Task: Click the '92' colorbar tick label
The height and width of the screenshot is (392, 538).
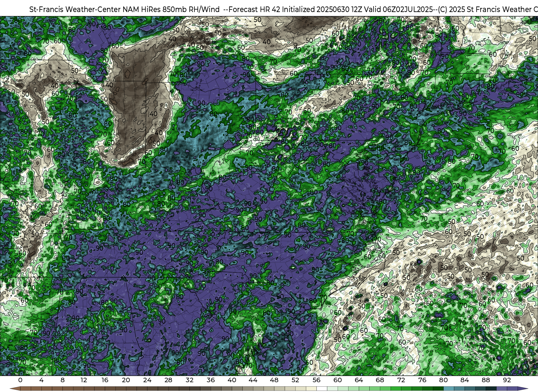Action: pos(507,380)
